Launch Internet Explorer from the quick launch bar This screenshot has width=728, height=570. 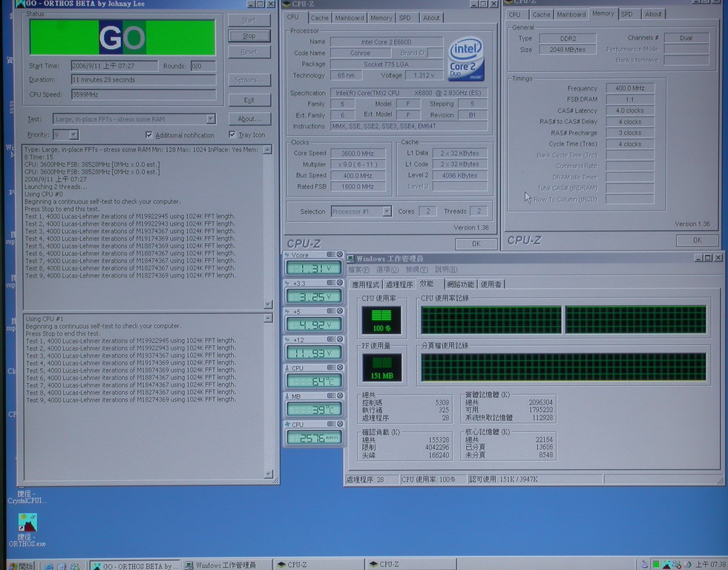click(49, 566)
